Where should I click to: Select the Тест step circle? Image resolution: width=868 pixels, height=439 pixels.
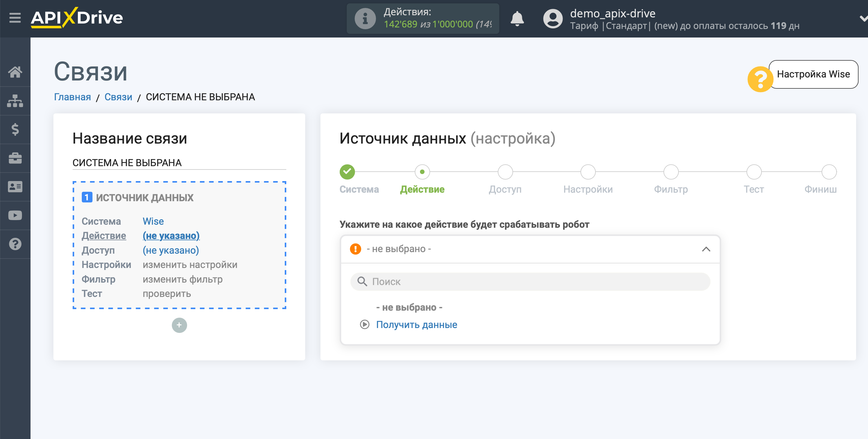coord(754,172)
